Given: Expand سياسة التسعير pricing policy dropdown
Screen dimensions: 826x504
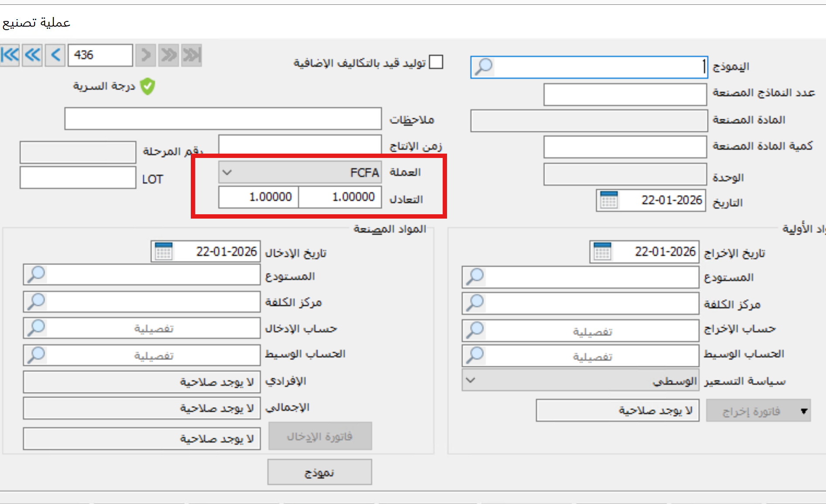Looking at the screenshot, I should (x=470, y=380).
